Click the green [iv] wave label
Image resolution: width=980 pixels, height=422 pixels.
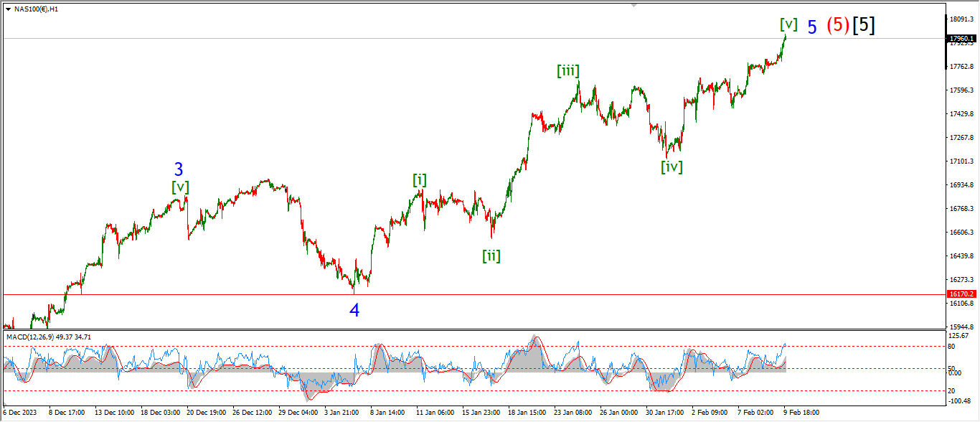pyautogui.click(x=672, y=167)
